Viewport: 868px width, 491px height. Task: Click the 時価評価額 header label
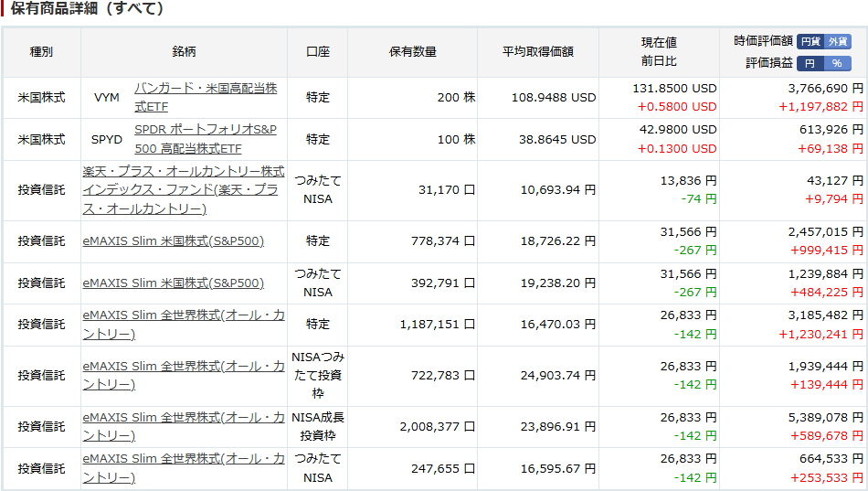pyautogui.click(x=763, y=41)
